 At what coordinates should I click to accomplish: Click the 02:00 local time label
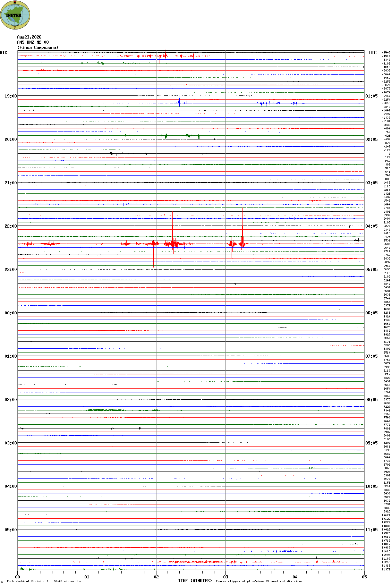pos(10,400)
